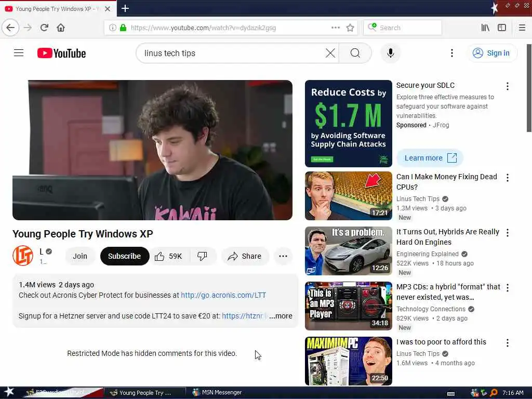Open the browser Library icon
This screenshot has height=399, width=532.
point(485,28)
